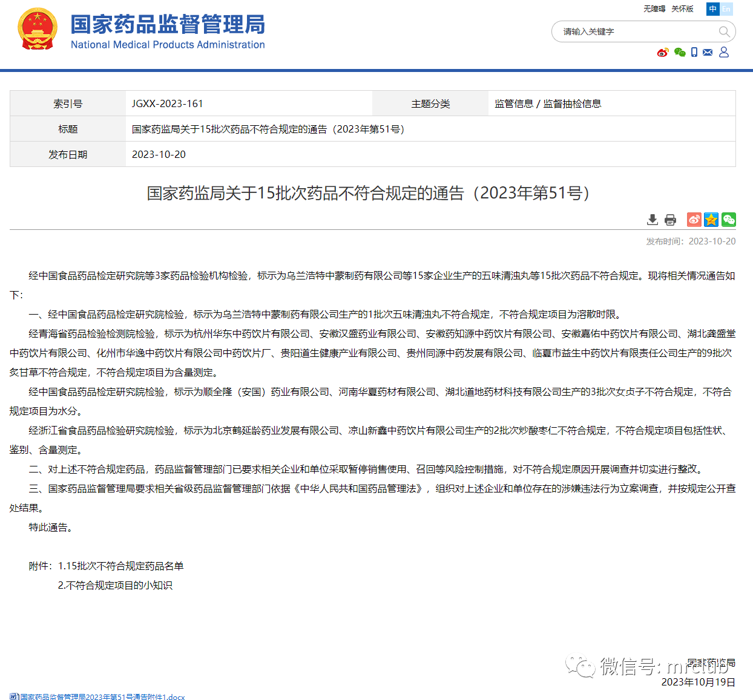Open the 关怀版 care version link
The width and height of the screenshot is (753, 700).
682,9
